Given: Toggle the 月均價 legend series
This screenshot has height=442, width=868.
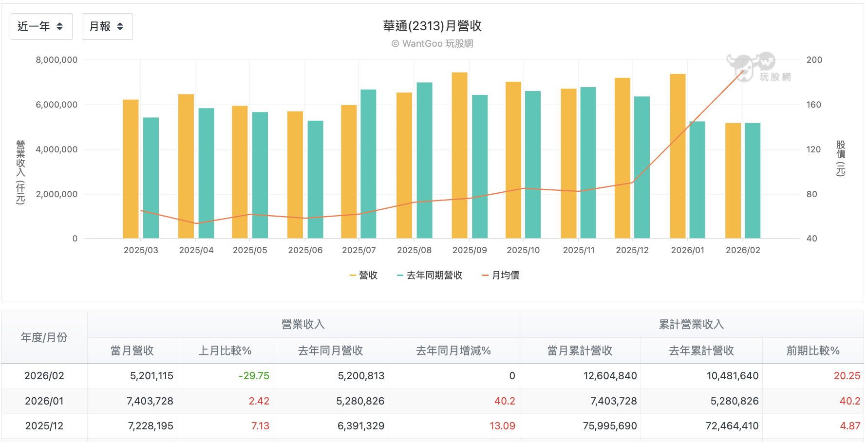Looking at the screenshot, I should pos(501,276).
